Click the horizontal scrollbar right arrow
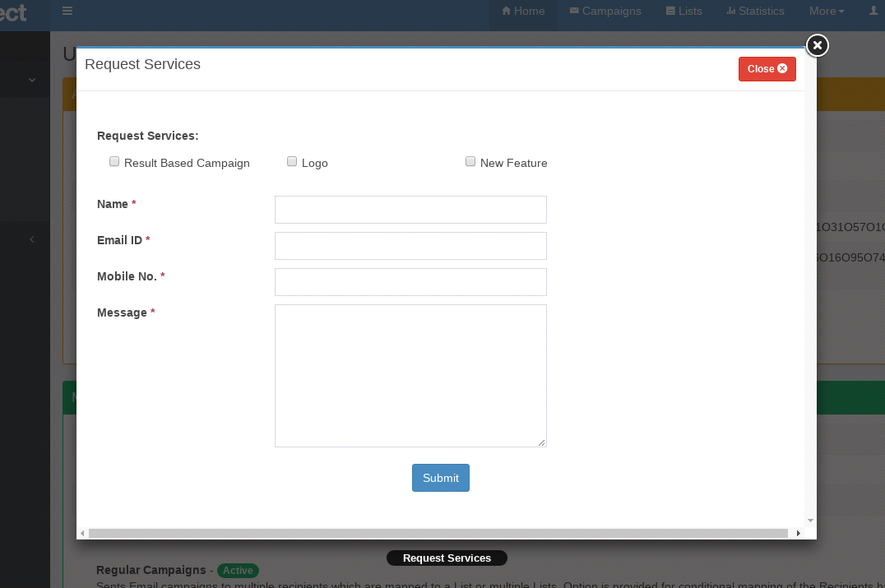The width and height of the screenshot is (885, 588). 798,534
